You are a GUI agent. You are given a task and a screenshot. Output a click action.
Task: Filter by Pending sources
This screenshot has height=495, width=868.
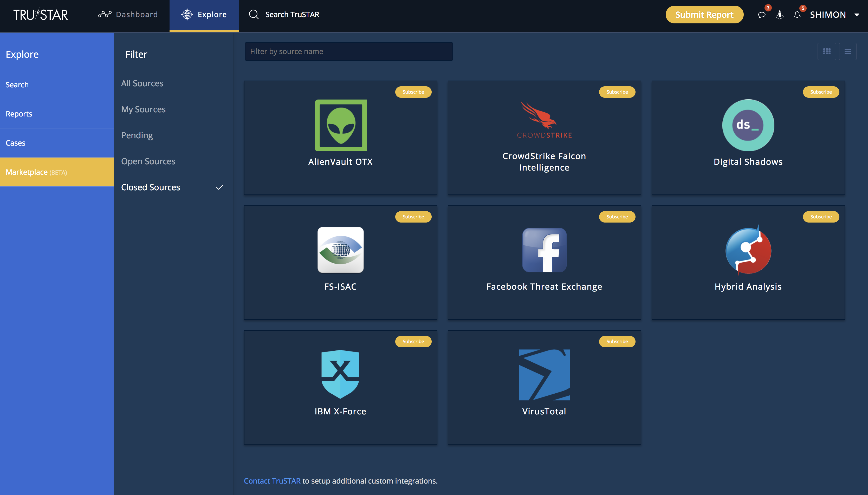click(x=137, y=135)
